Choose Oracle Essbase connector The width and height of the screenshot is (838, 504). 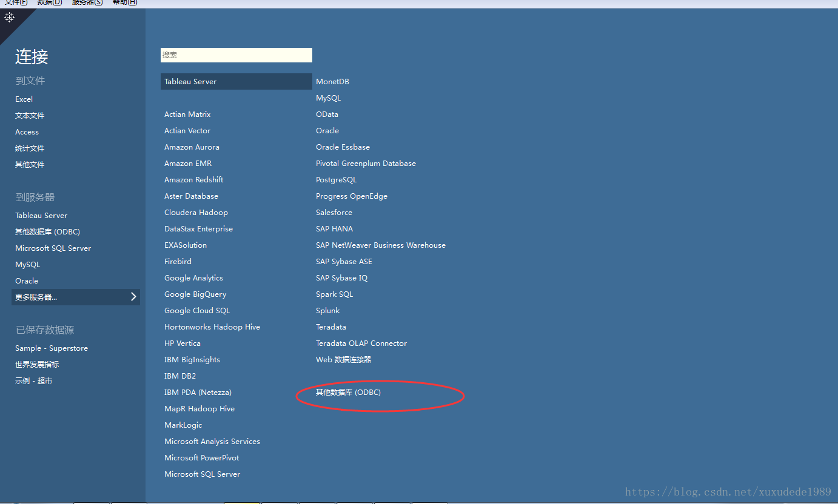pyautogui.click(x=343, y=147)
